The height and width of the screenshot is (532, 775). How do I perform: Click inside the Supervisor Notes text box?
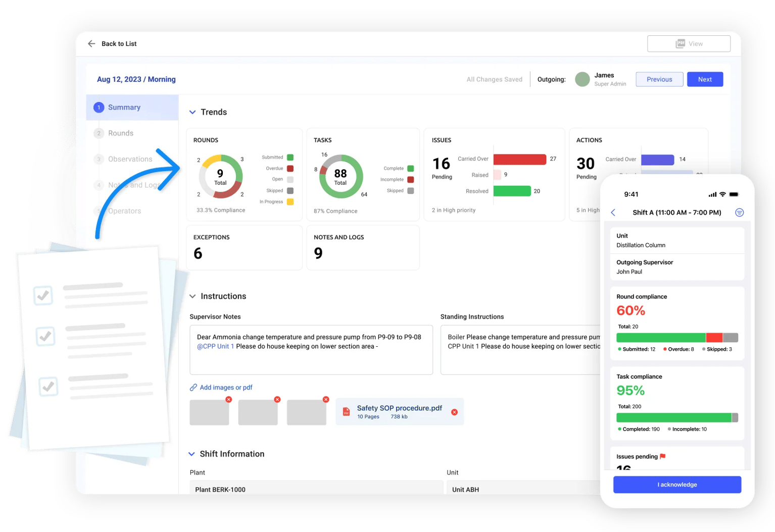click(x=311, y=350)
